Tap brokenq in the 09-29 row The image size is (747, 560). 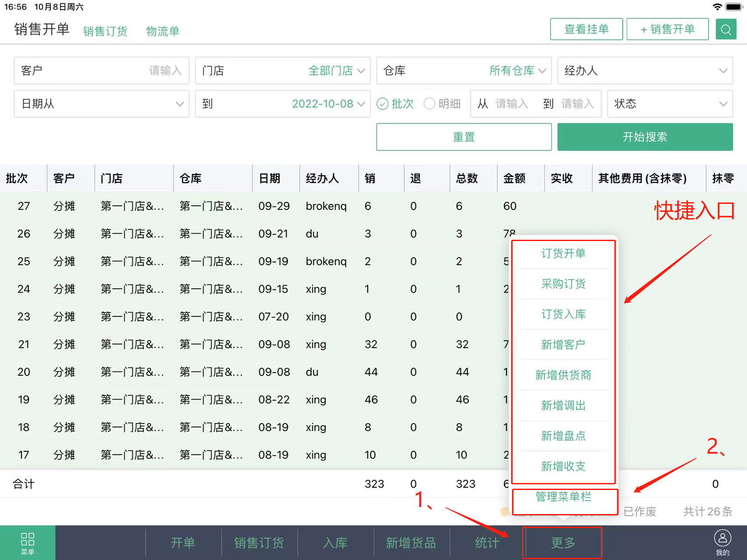pyautogui.click(x=326, y=206)
